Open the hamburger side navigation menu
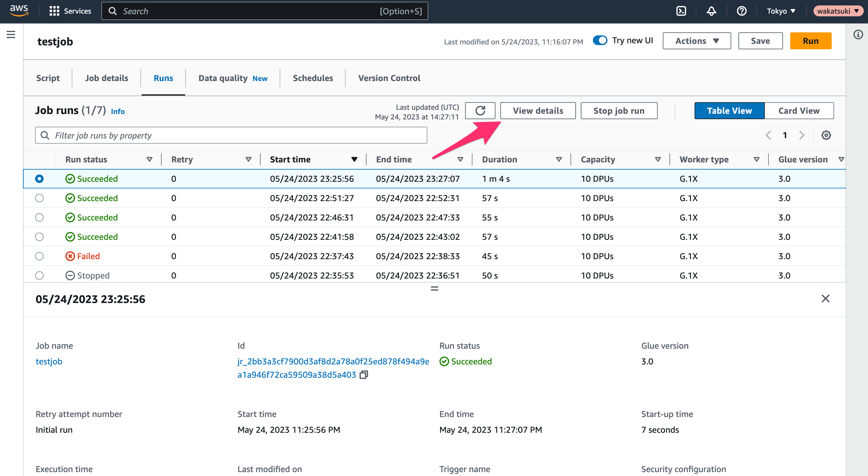This screenshot has width=868, height=476. [11, 34]
